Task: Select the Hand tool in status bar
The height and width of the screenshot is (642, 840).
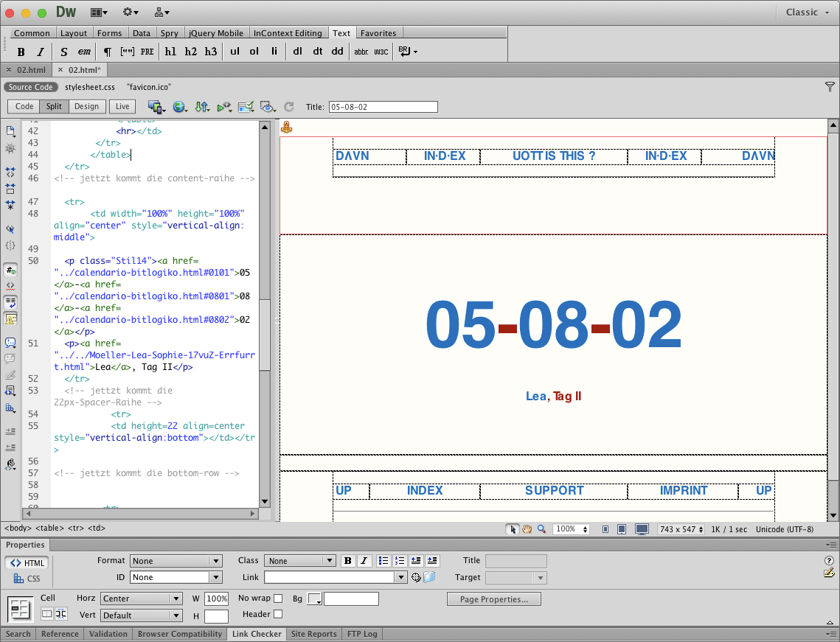Action: coord(527,529)
